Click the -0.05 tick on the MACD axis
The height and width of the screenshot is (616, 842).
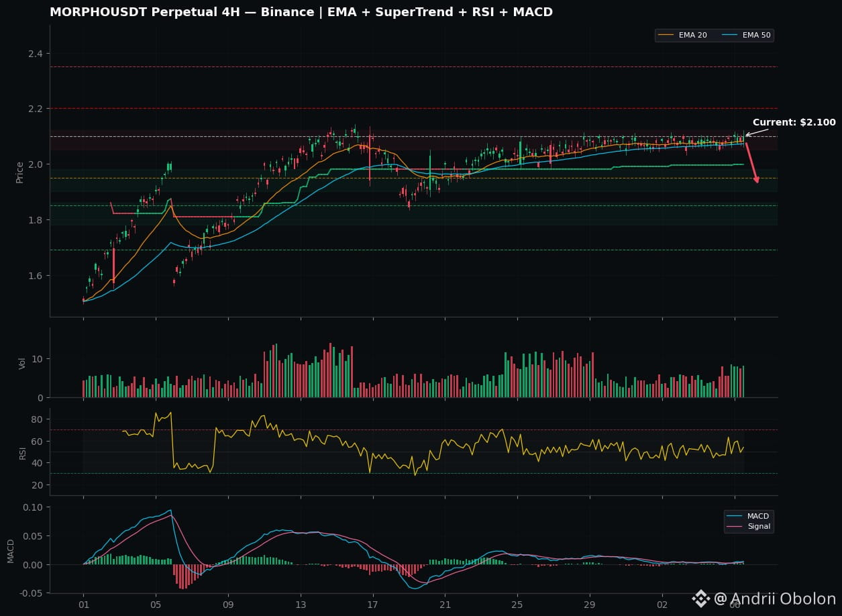click(31, 593)
